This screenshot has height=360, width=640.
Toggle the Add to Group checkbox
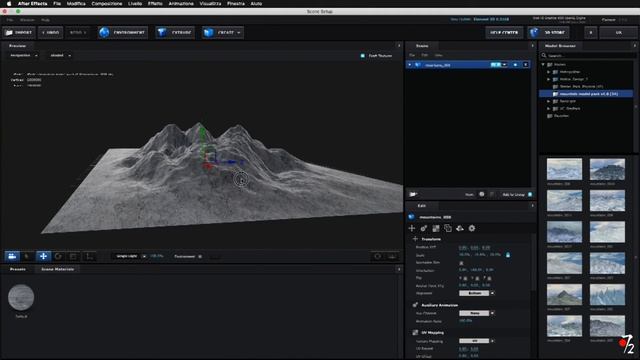coord(530,195)
